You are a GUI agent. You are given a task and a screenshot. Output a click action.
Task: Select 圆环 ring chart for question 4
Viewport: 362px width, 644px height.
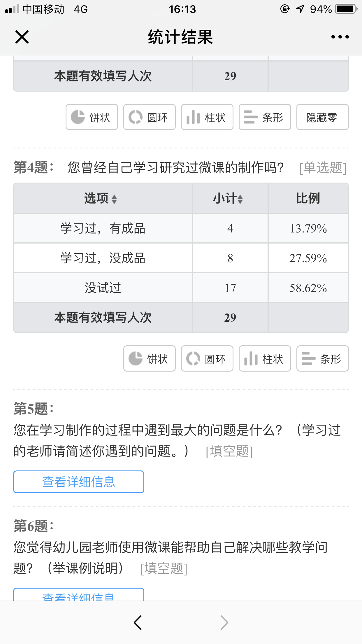point(207,358)
